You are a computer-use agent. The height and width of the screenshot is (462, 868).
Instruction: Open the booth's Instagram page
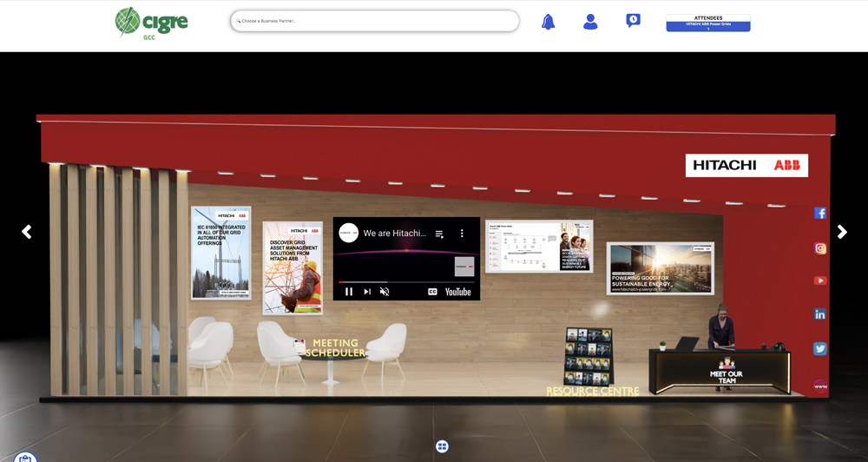point(820,248)
